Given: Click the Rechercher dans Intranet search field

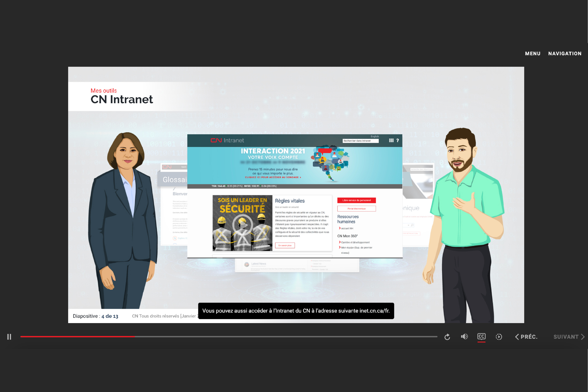Looking at the screenshot, I should pyautogui.click(x=361, y=141).
